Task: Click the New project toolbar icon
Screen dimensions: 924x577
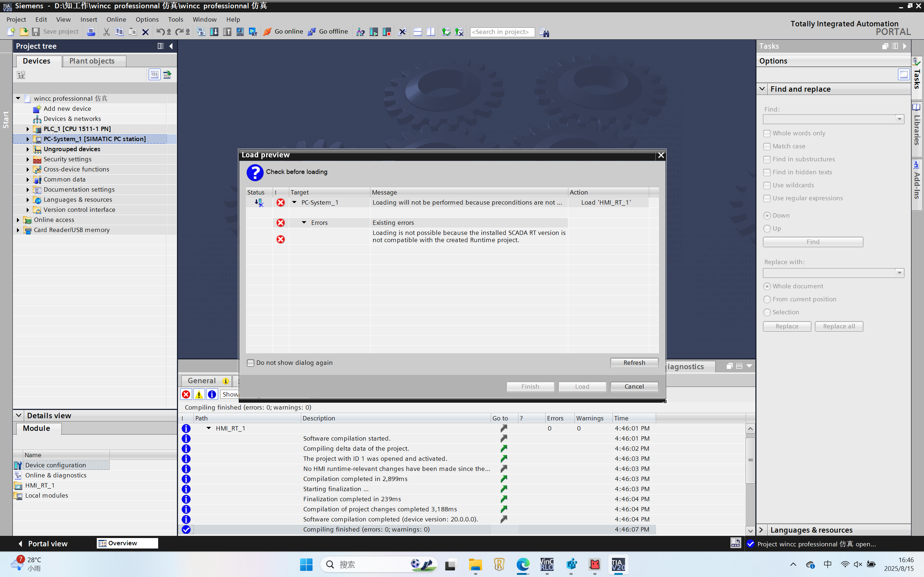Action: click(x=11, y=32)
